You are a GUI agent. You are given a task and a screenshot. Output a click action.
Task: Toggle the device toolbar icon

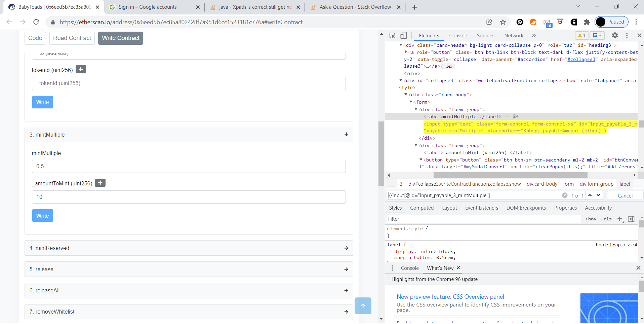pyautogui.click(x=404, y=35)
